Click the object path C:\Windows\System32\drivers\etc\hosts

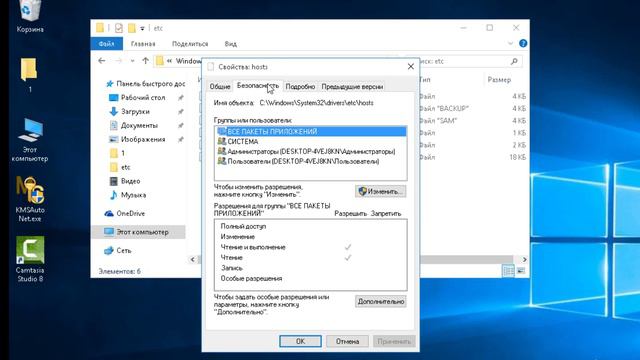coord(317,103)
